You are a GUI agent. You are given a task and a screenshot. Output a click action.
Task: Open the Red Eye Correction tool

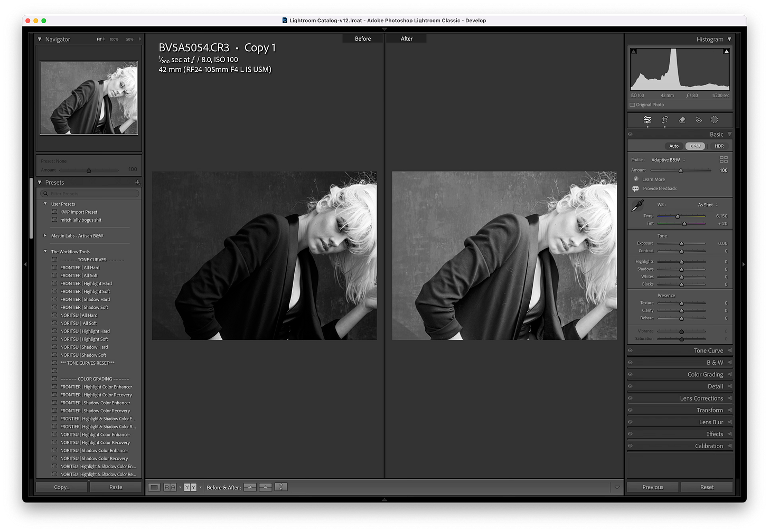(698, 120)
